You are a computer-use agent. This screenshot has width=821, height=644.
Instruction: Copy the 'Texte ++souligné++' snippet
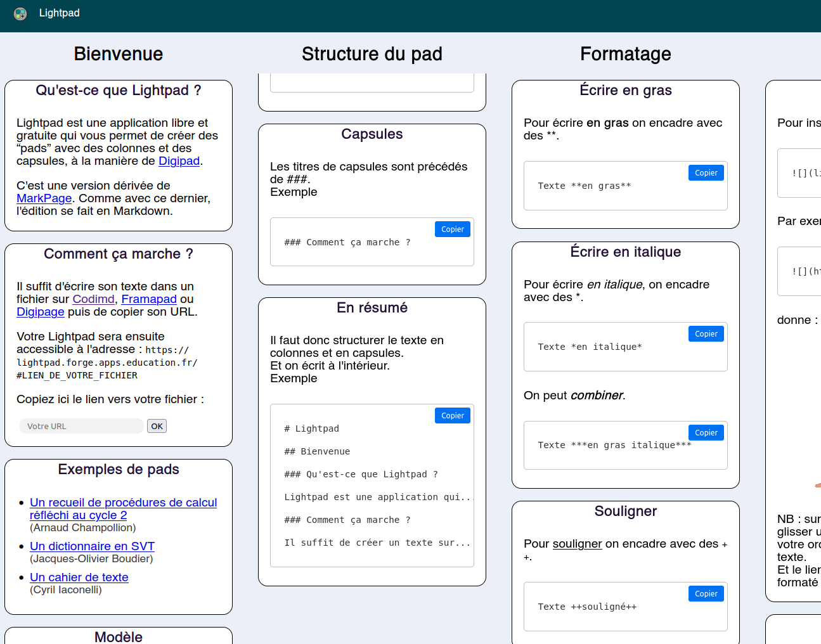click(706, 594)
